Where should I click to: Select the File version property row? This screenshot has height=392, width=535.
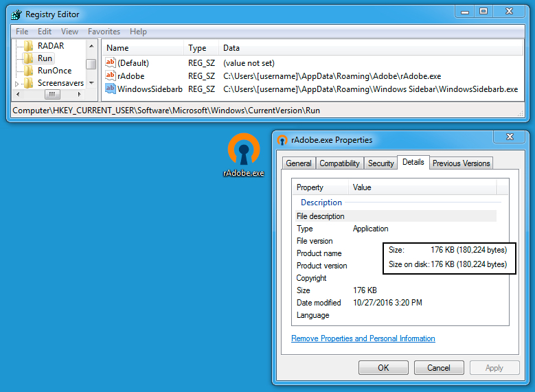tap(396, 241)
